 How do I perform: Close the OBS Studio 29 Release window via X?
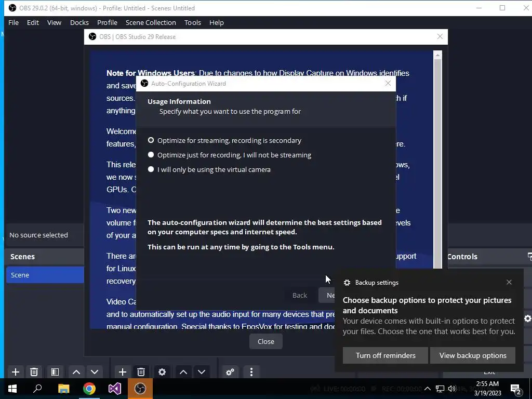coord(440,37)
